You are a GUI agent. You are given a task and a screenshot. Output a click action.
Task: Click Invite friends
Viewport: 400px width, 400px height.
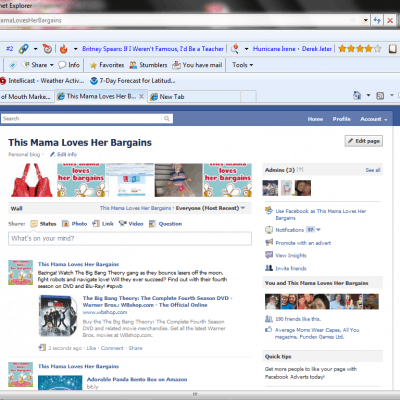[291, 268]
